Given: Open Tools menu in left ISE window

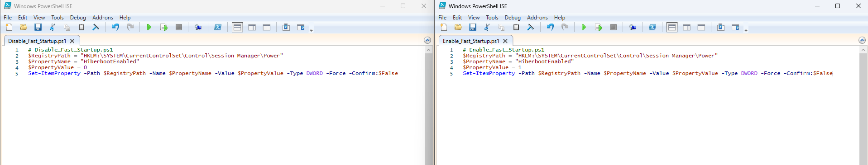Looking at the screenshot, I should tap(58, 18).
